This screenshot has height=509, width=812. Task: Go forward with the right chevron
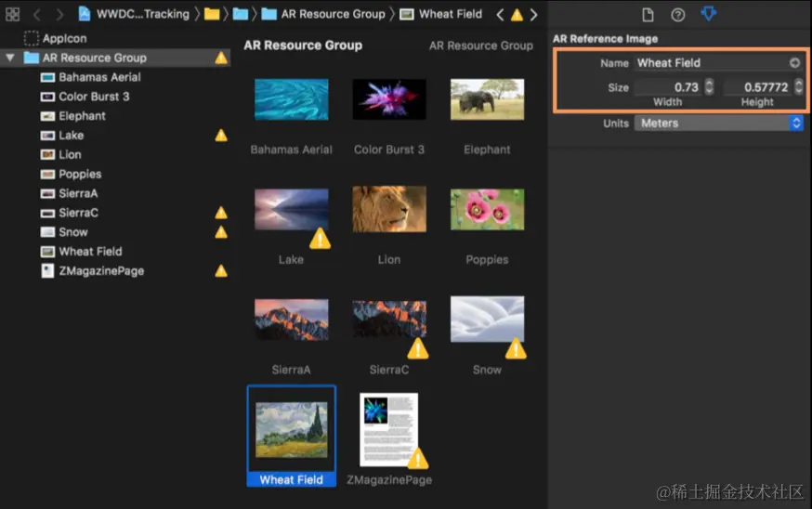point(59,15)
